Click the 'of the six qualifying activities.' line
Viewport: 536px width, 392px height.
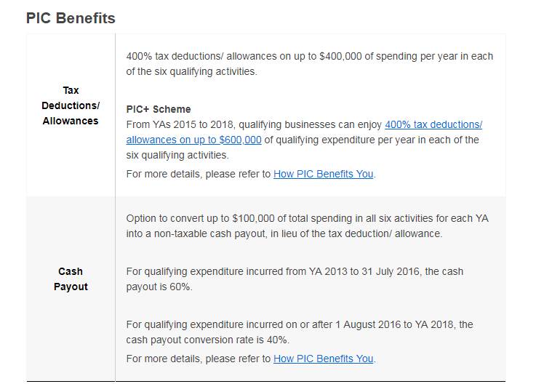[191, 71]
